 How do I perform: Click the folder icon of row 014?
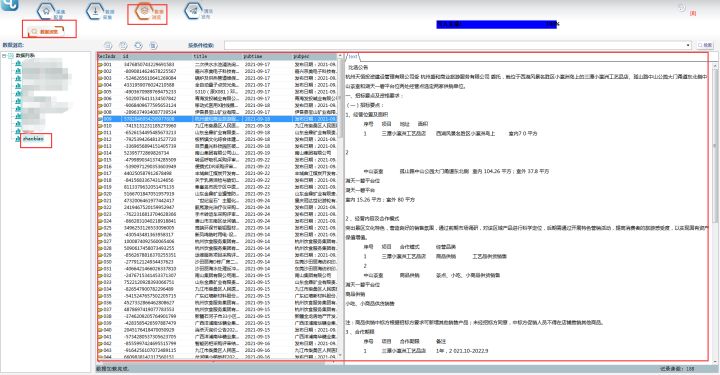[x=100, y=153]
